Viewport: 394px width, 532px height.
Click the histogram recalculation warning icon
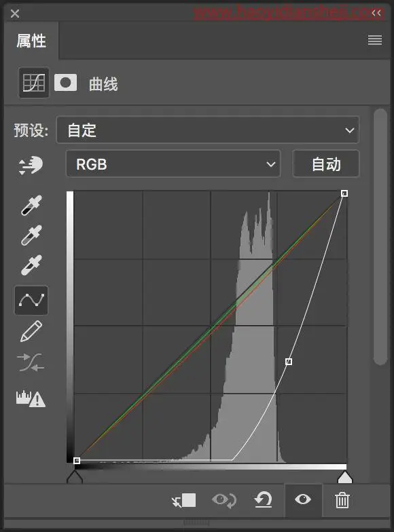point(31,399)
